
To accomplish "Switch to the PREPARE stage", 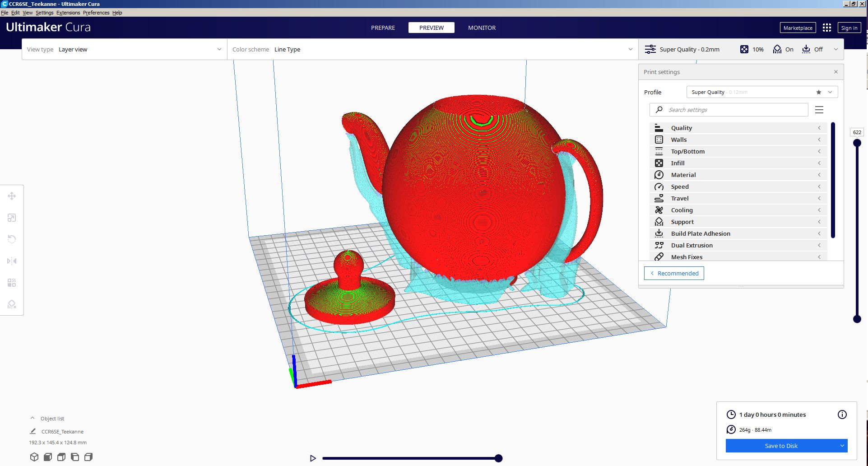I will 383,28.
